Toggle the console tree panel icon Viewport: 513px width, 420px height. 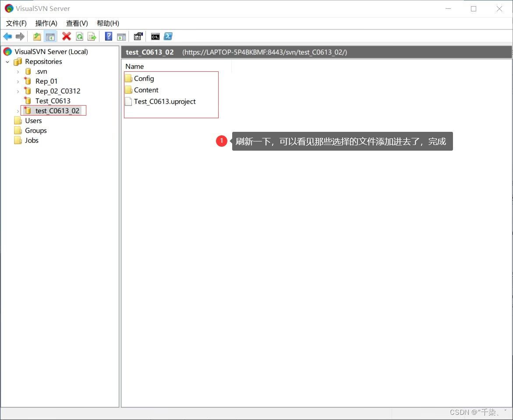tap(50, 36)
